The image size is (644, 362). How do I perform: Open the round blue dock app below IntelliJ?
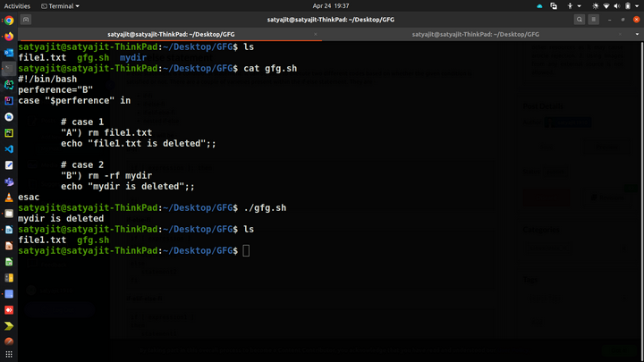(x=9, y=117)
